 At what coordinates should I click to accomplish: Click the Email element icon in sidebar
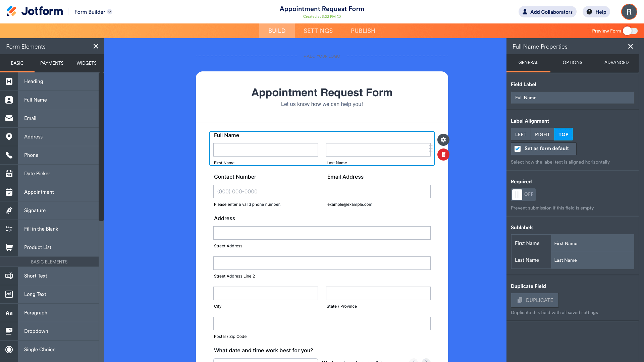(x=9, y=118)
